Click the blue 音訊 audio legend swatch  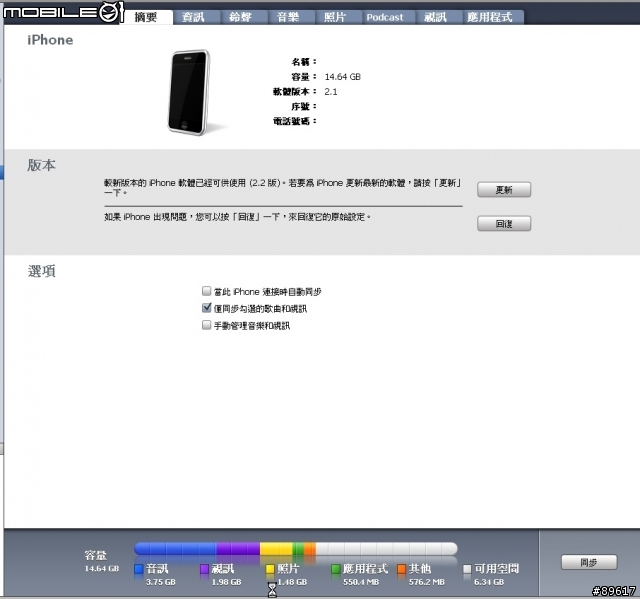pyautogui.click(x=139, y=568)
